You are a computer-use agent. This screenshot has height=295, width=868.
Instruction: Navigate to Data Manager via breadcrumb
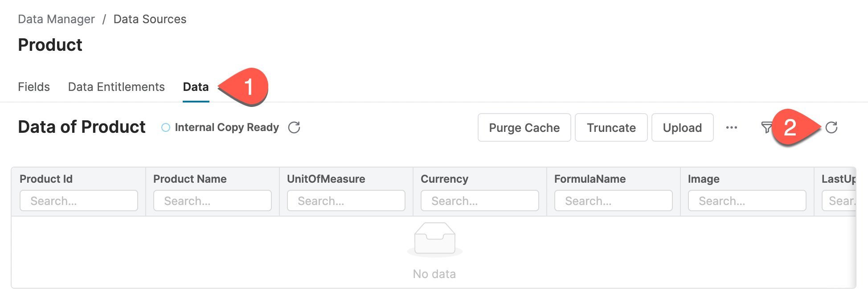56,19
